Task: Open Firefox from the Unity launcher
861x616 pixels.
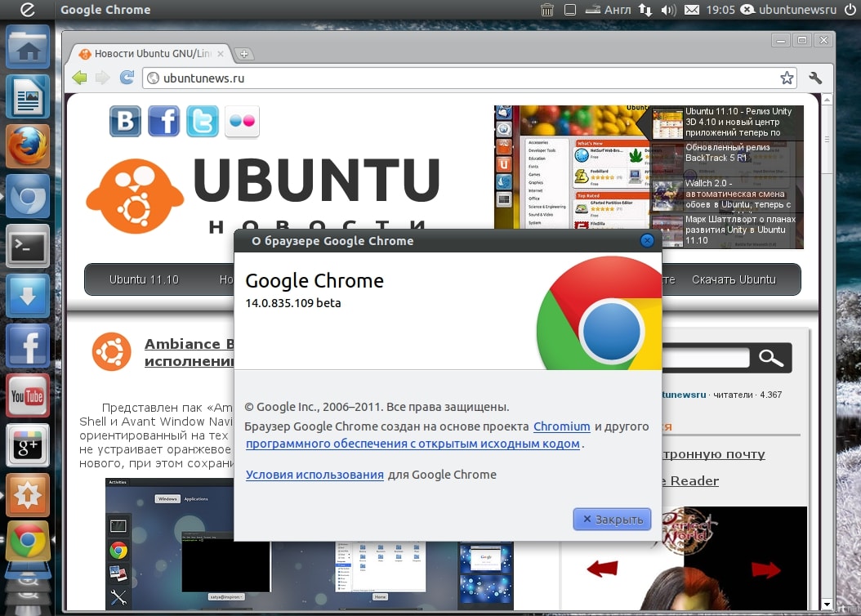Action: click(28, 146)
